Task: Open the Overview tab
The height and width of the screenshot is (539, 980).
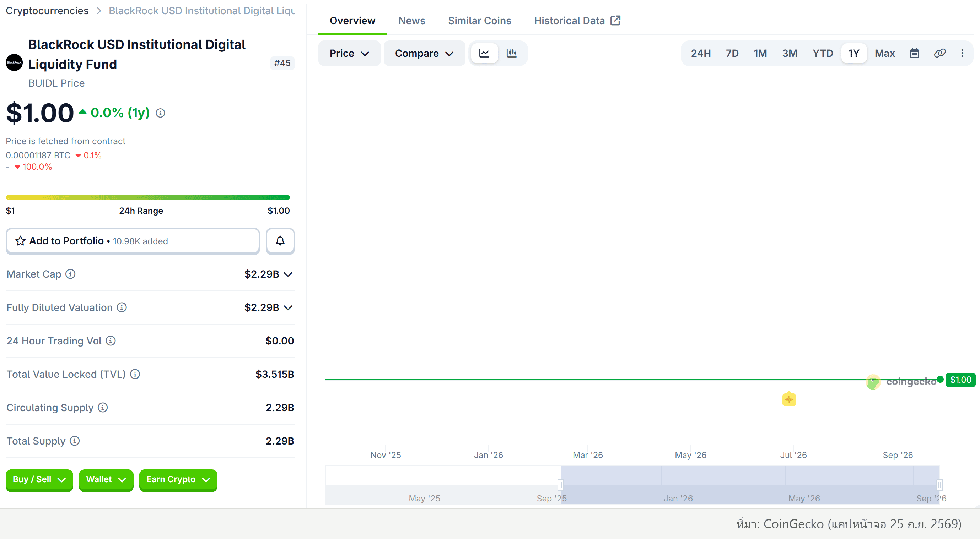Action: (x=352, y=21)
